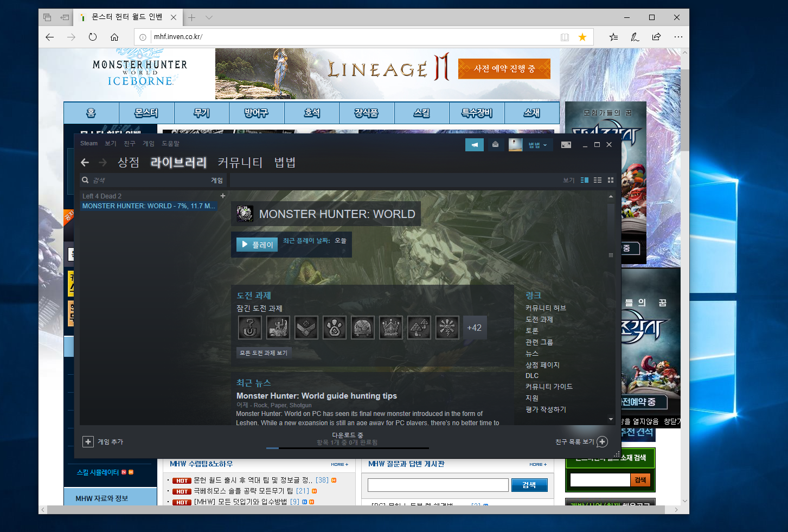788x532 pixels.
Task: Open the 커뮤니티 허브 link
Action: (x=546, y=307)
